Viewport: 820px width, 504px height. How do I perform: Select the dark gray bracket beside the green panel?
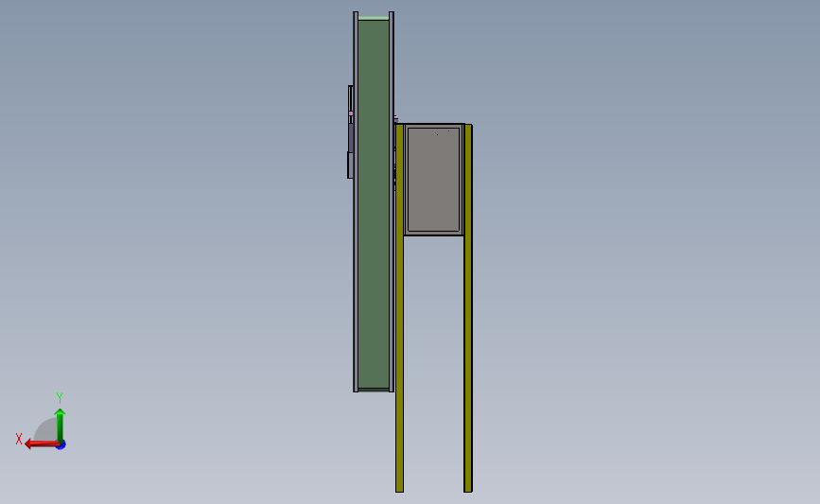tap(350, 137)
